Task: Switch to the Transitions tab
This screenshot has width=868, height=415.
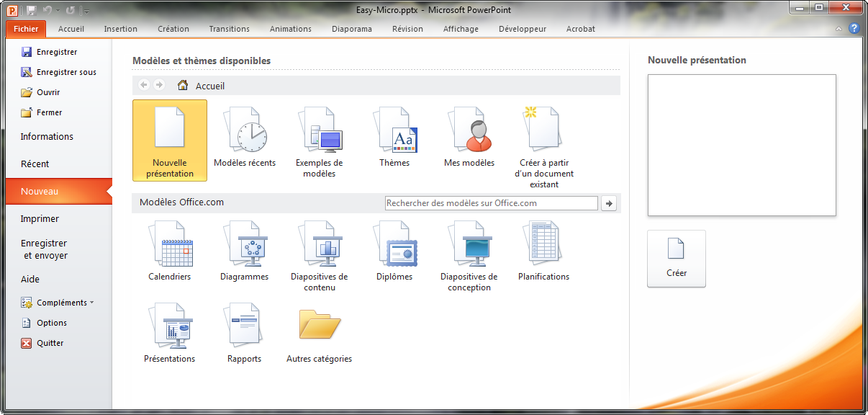Action: tap(230, 29)
